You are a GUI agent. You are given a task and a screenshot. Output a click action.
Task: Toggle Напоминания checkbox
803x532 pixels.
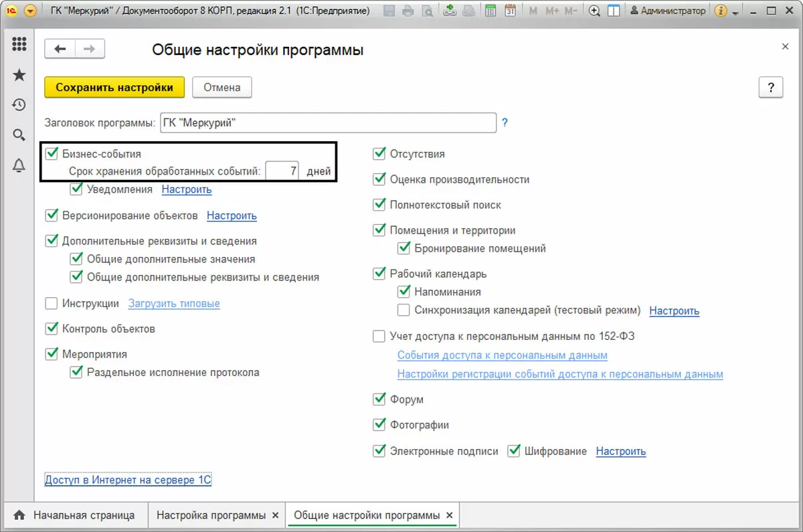[404, 292]
